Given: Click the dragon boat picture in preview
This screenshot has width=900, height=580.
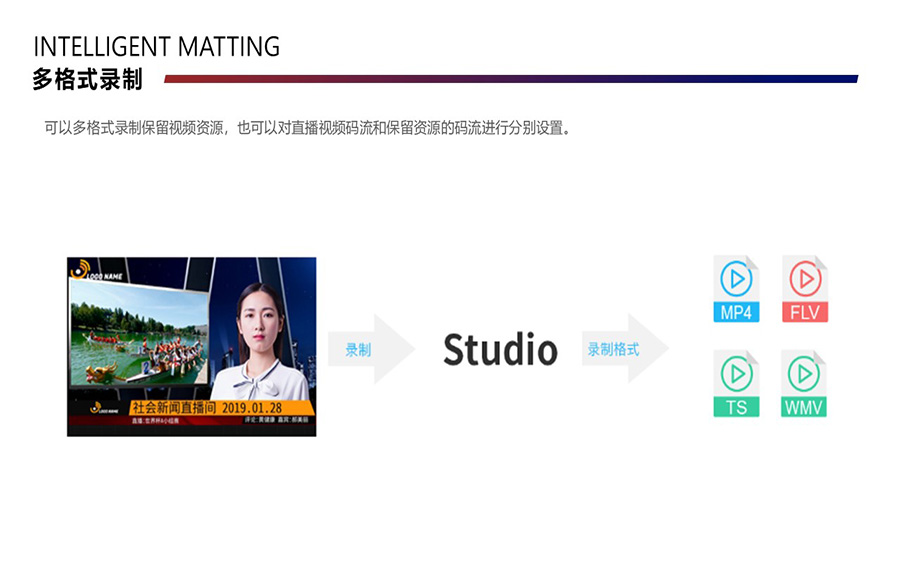Looking at the screenshot, I should (139, 333).
